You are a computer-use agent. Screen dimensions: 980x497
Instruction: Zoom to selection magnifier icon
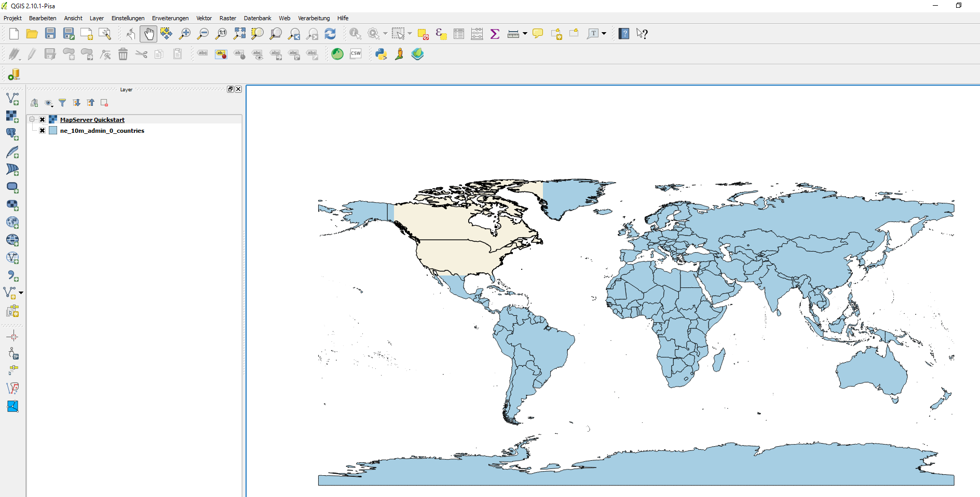pos(257,34)
